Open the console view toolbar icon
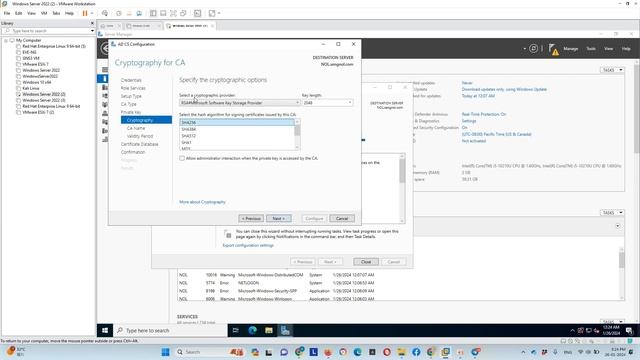This screenshot has height=360, width=640. pyautogui.click(x=198, y=13)
